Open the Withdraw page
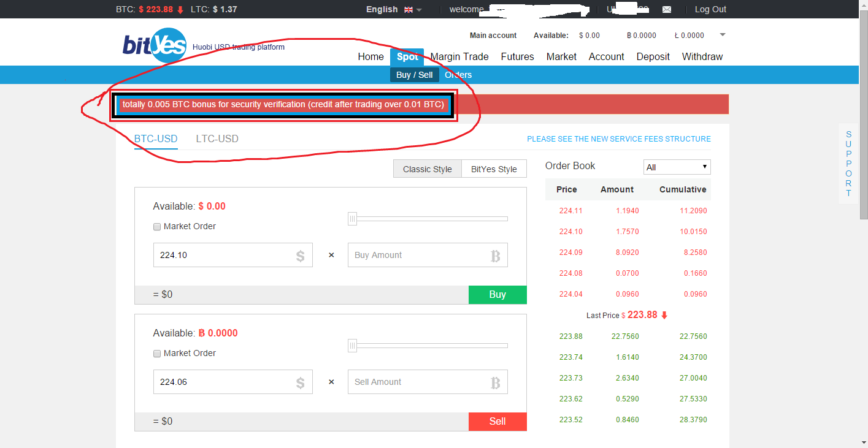Viewport: 868px width, 448px height. (x=702, y=56)
